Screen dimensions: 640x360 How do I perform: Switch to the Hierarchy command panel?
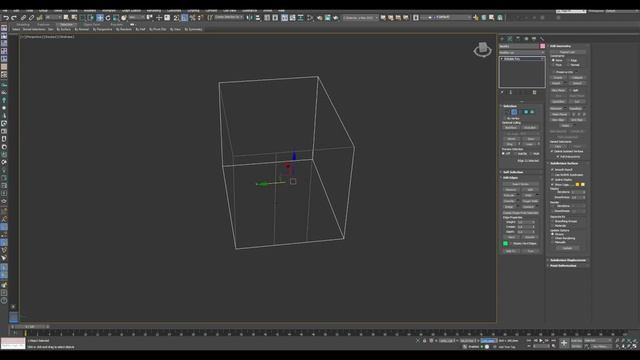tap(518, 38)
